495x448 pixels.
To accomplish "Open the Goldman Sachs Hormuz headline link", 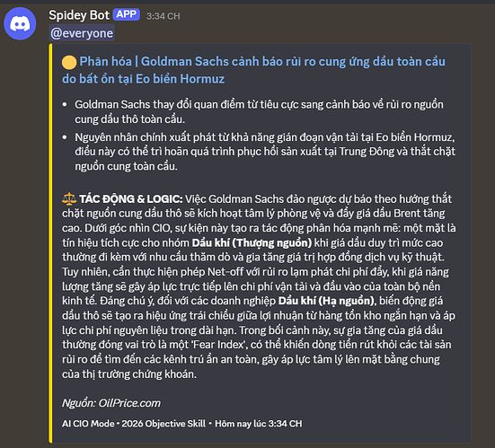I will click(253, 70).
